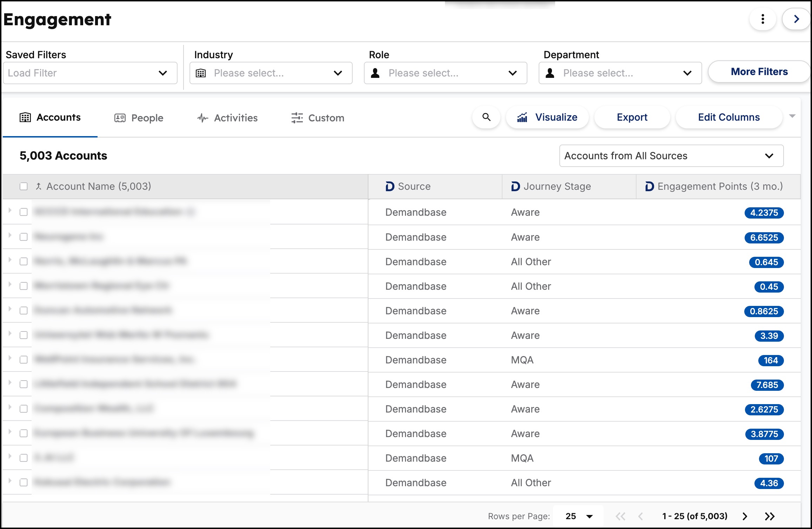Click the Demandbase icon on Journey Stage column
The image size is (812, 529).
pos(515,186)
